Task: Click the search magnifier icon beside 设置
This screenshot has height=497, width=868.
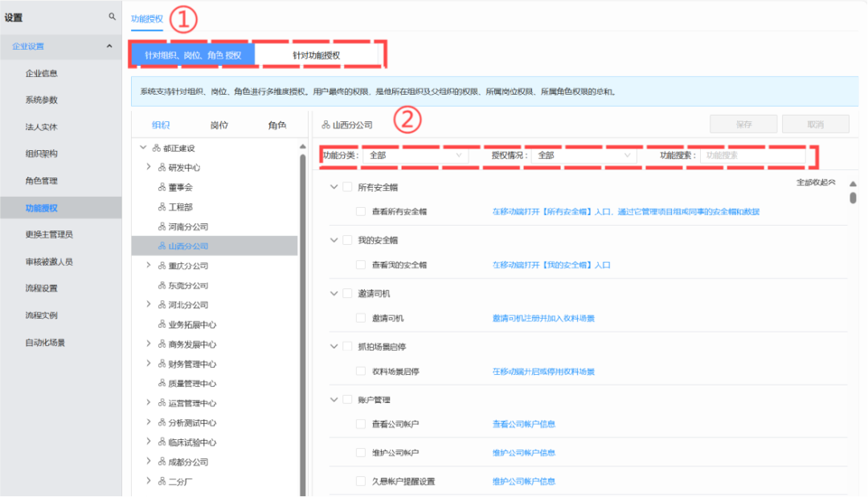Action: pos(112,17)
